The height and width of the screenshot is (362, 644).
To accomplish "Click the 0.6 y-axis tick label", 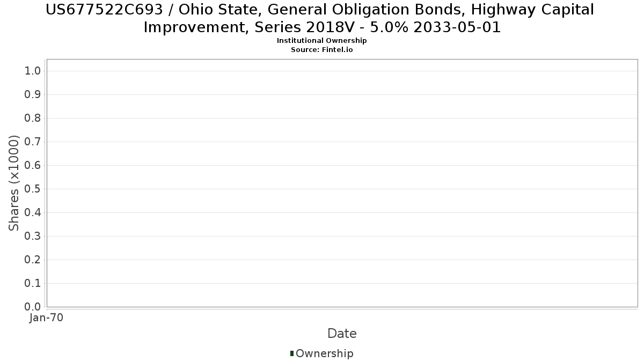I will click(33, 166).
